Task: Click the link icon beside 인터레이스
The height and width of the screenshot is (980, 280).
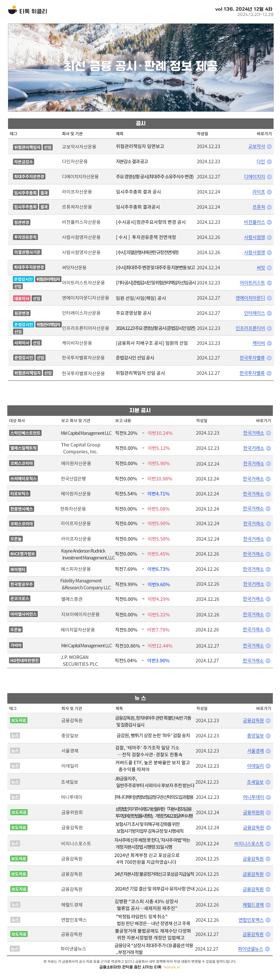Action: click(x=269, y=313)
